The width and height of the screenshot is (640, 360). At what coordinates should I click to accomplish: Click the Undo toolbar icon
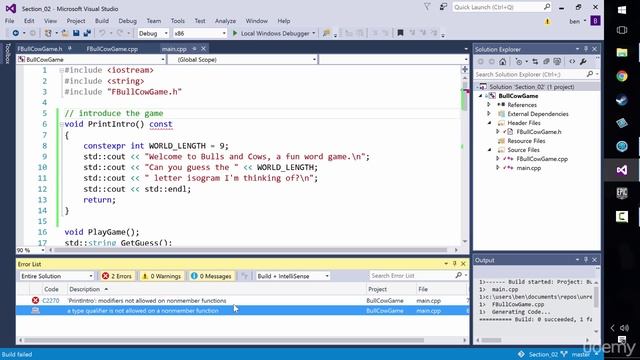(102, 33)
